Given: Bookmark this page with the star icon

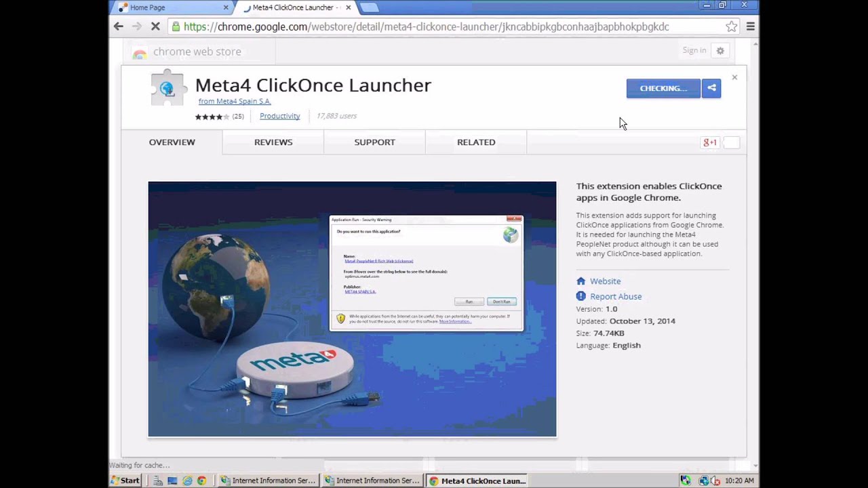Looking at the screenshot, I should 732,26.
